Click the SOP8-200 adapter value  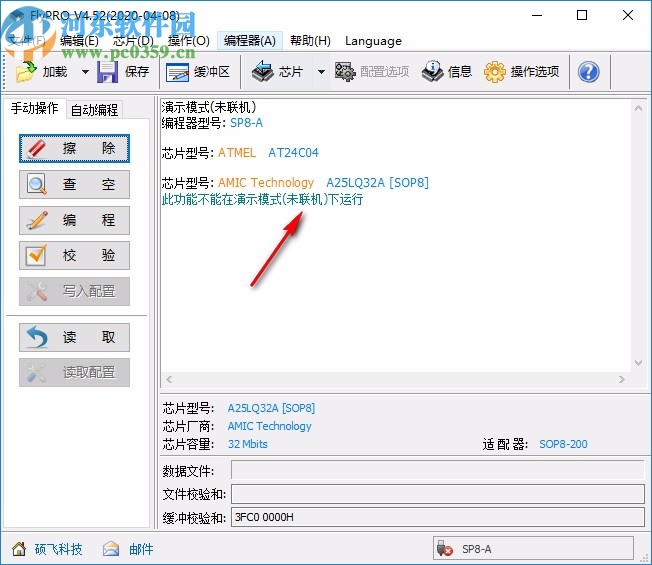pyautogui.click(x=563, y=444)
